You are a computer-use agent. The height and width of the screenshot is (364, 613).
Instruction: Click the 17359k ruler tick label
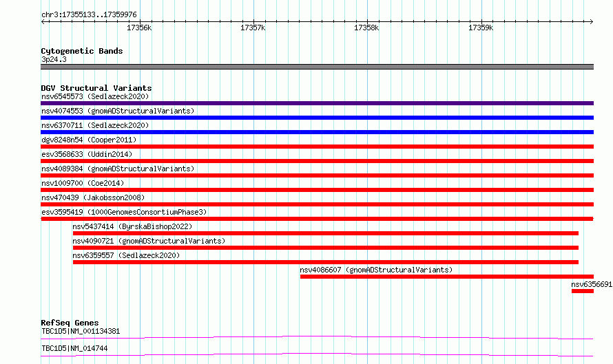click(x=481, y=28)
